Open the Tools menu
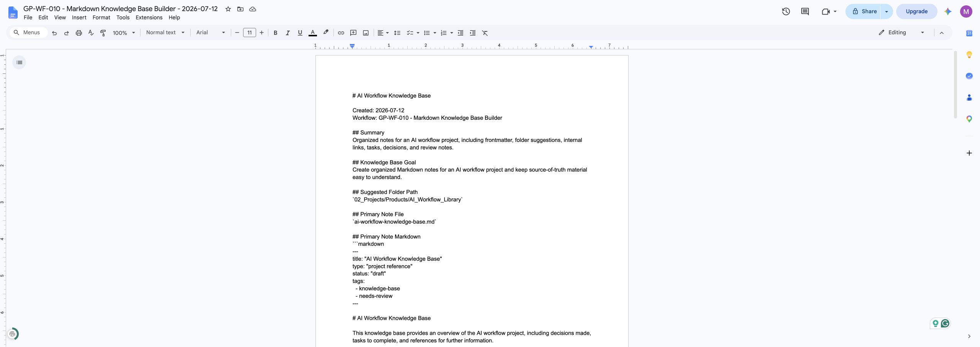Screen dimensions: 980x347 point(123,18)
